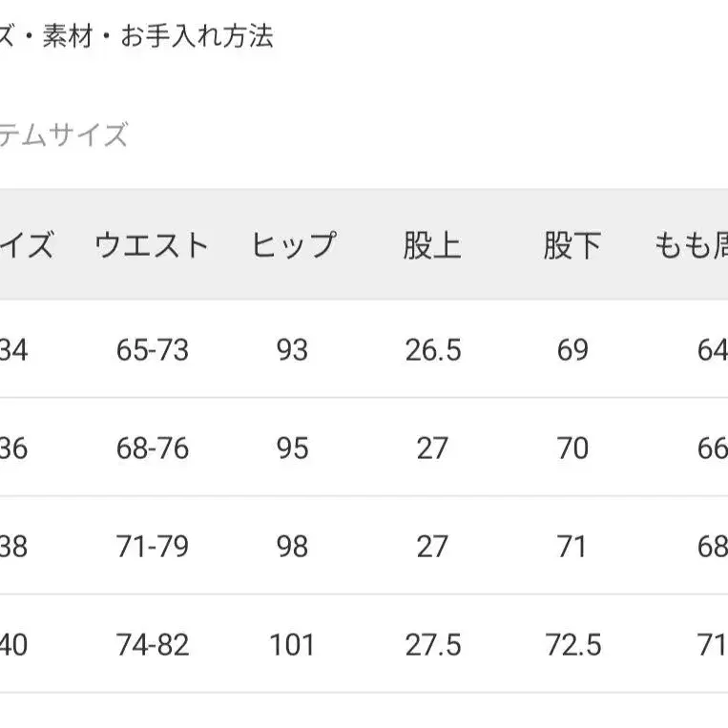Select hip value 95 cell
This screenshot has height=728, width=728.
click(292, 448)
